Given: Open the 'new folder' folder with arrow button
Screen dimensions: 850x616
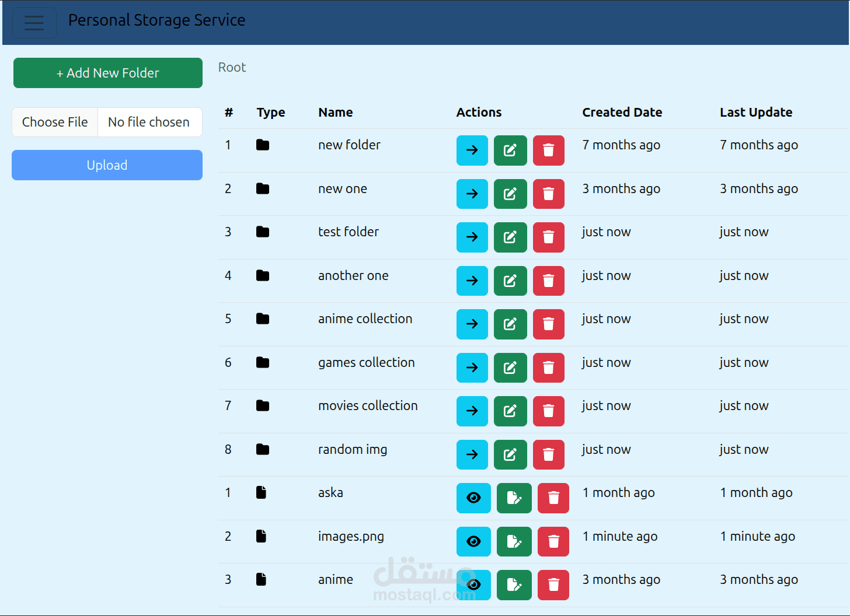Looking at the screenshot, I should [472, 150].
